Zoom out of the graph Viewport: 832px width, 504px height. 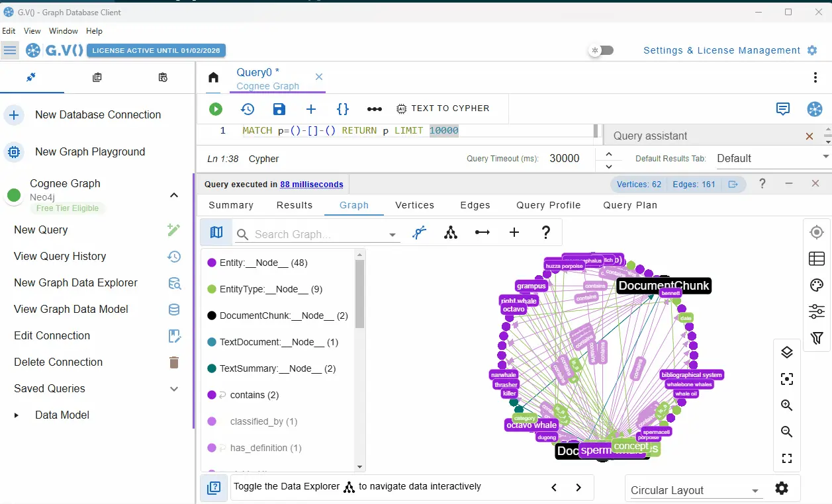[x=787, y=432]
